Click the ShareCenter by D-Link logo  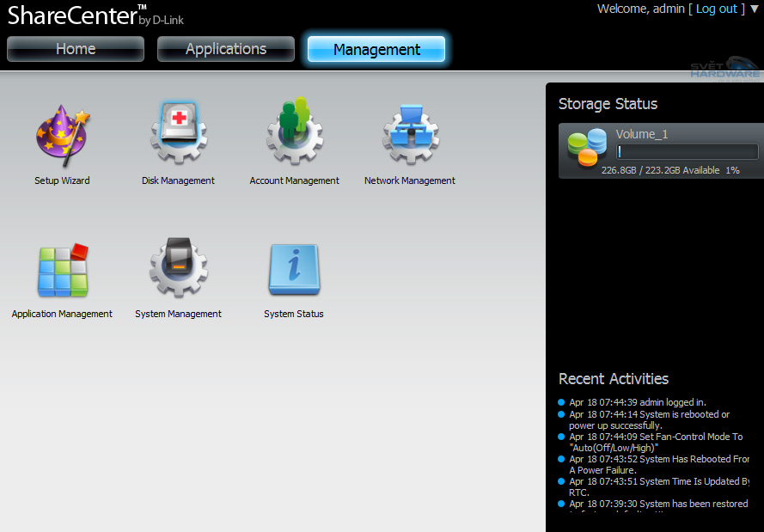[95, 15]
